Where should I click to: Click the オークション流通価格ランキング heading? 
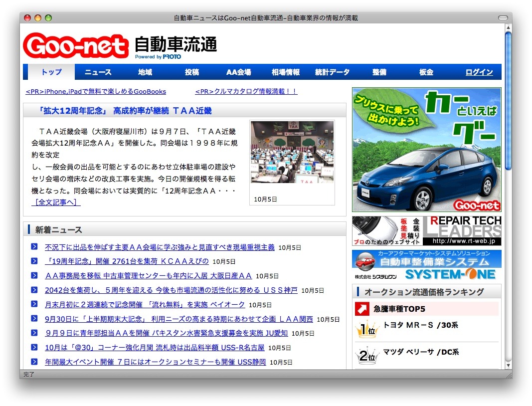(x=424, y=292)
